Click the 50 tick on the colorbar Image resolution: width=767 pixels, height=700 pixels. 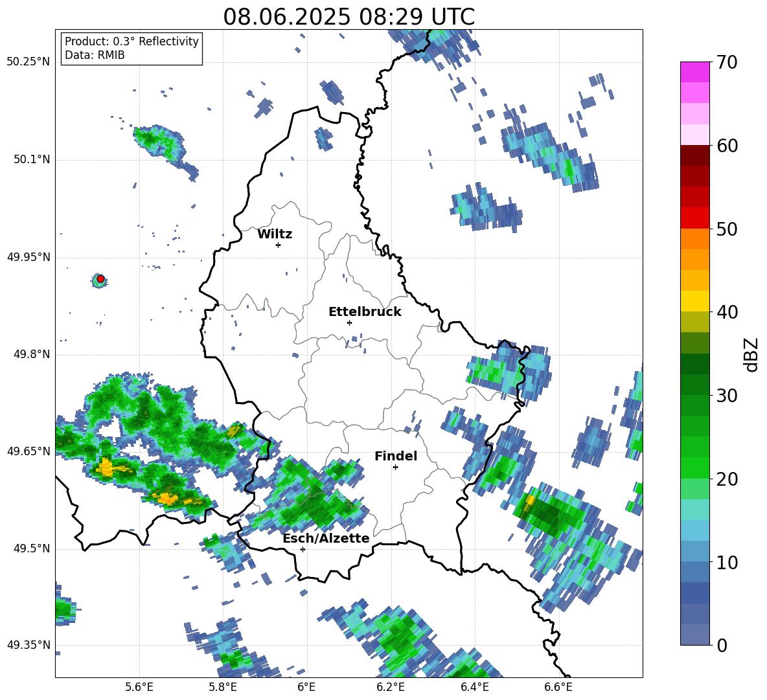pos(727,229)
